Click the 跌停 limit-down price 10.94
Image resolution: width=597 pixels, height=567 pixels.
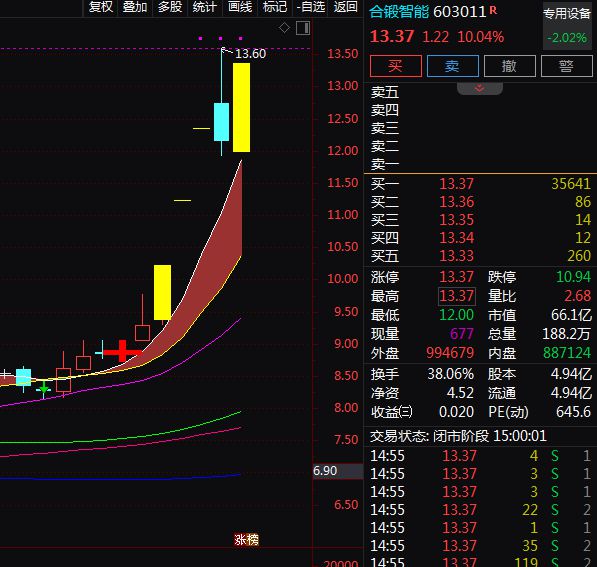pos(573,277)
